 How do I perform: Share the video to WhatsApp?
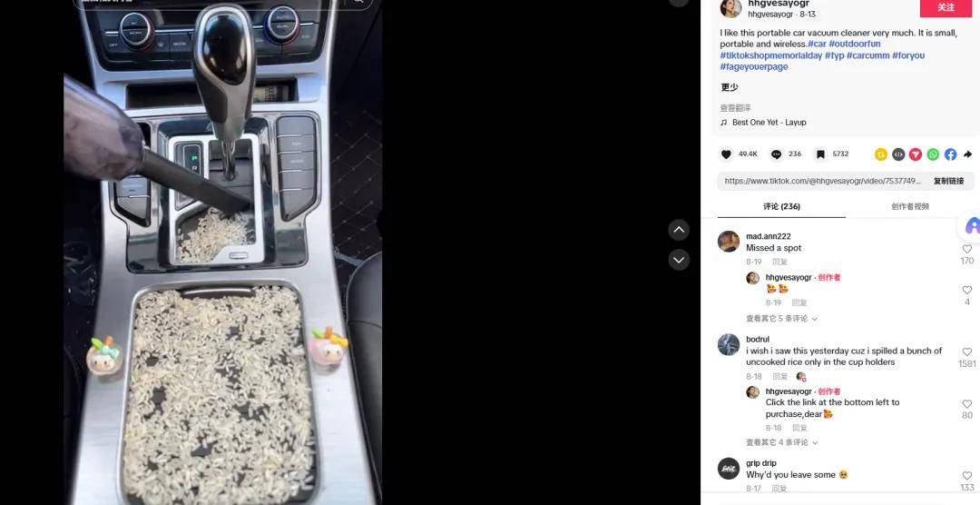tap(933, 153)
